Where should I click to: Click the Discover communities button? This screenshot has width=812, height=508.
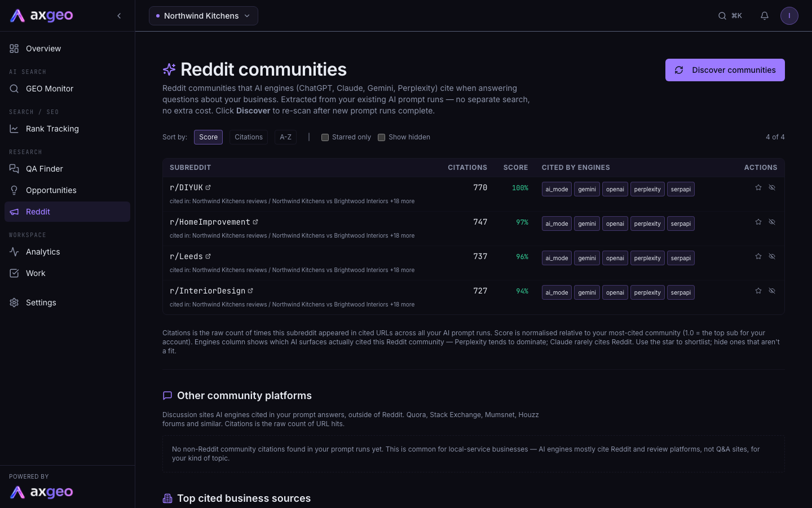[x=725, y=70]
